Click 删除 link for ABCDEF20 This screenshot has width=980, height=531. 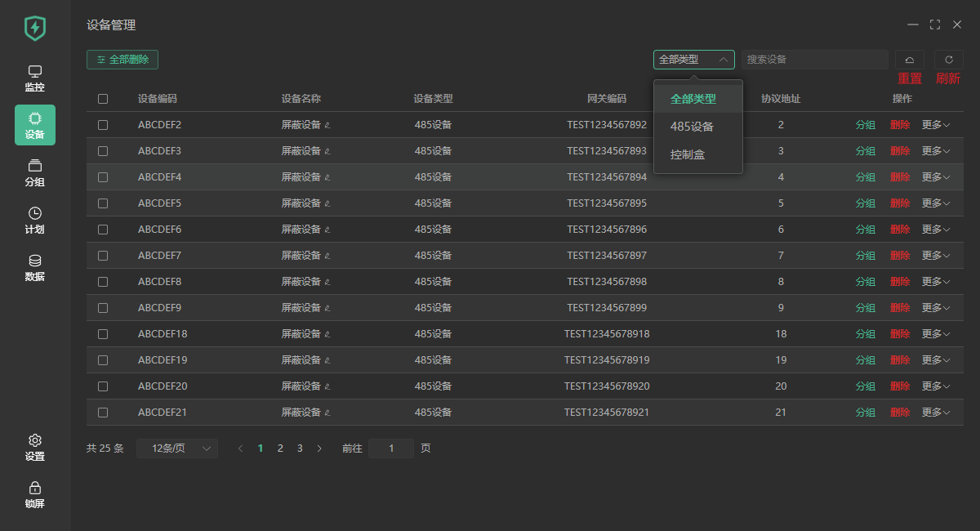900,386
